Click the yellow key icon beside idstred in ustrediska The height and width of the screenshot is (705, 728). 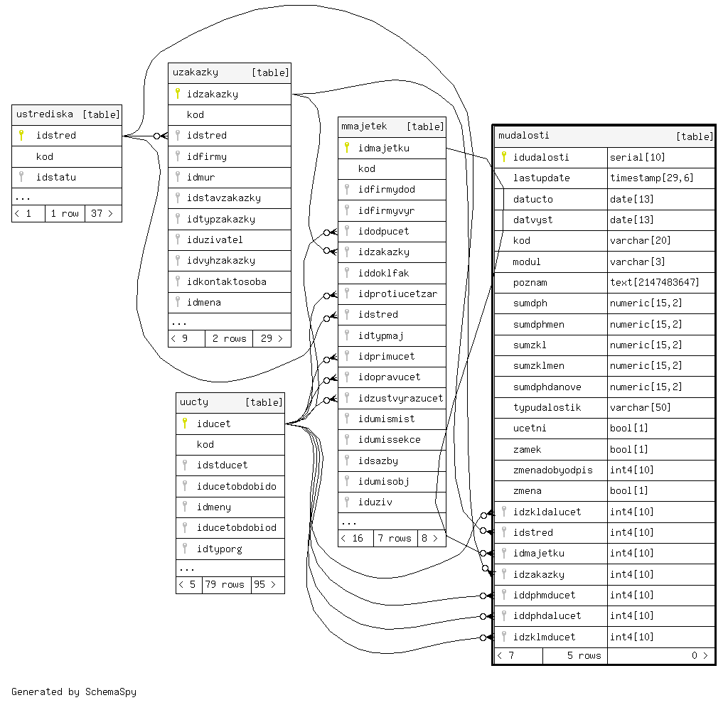(21, 135)
